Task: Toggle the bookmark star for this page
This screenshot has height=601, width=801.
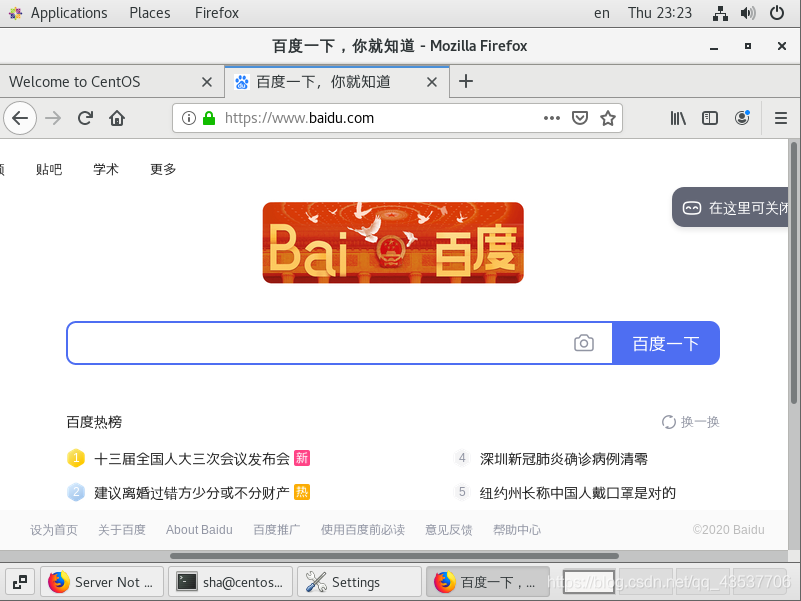Action: [608, 117]
